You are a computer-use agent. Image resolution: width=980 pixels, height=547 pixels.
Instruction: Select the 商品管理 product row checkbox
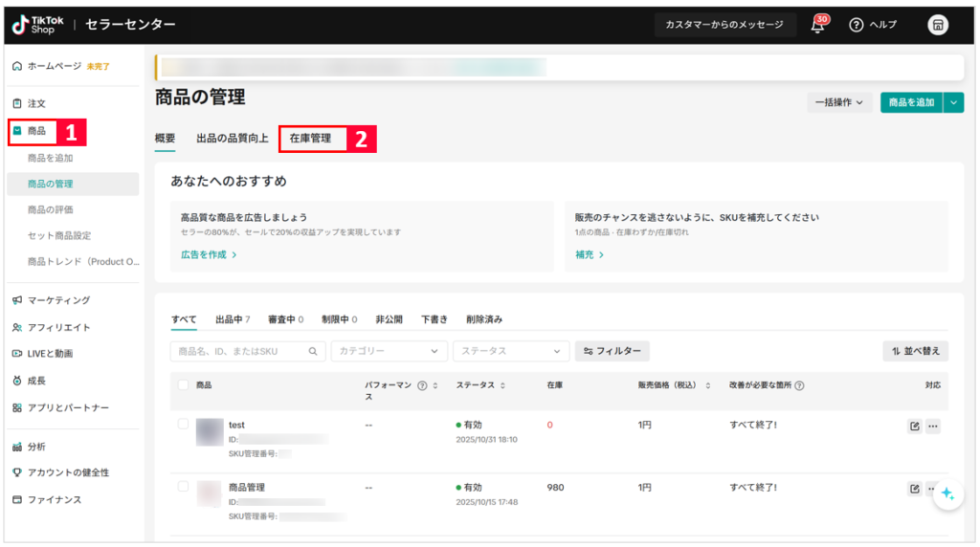pos(183,487)
